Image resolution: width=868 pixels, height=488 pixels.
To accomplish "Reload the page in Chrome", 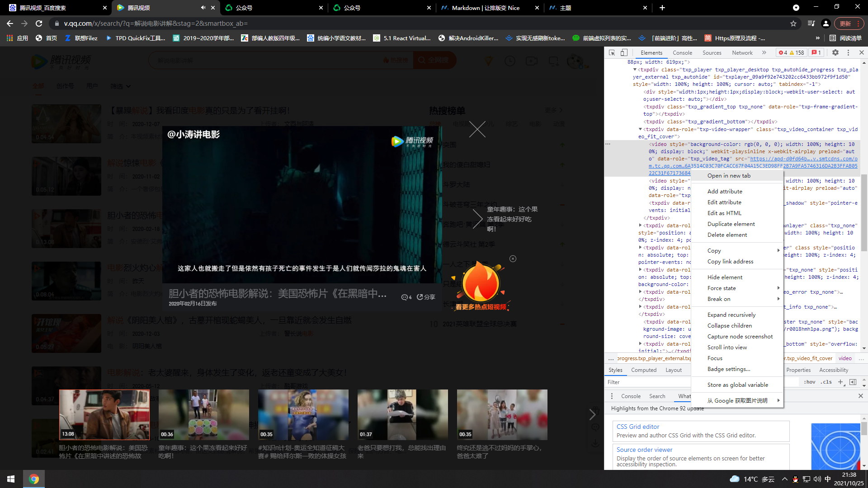I will [39, 23].
